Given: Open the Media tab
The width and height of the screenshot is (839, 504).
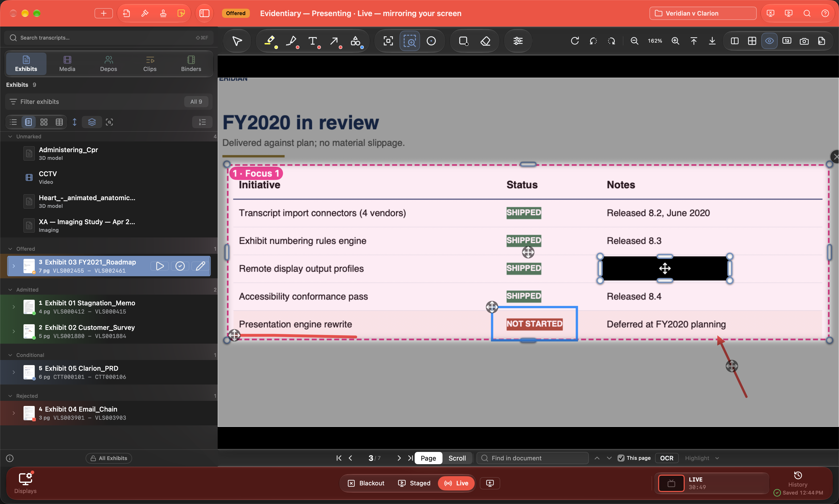Looking at the screenshot, I should (x=67, y=64).
